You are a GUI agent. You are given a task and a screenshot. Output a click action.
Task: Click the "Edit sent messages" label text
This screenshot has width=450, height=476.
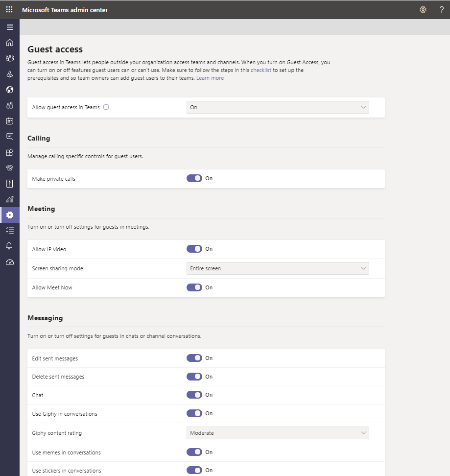coord(55,358)
